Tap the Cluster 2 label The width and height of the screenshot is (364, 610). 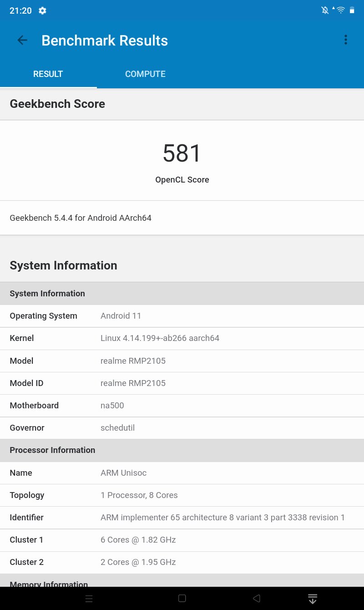coord(26,562)
